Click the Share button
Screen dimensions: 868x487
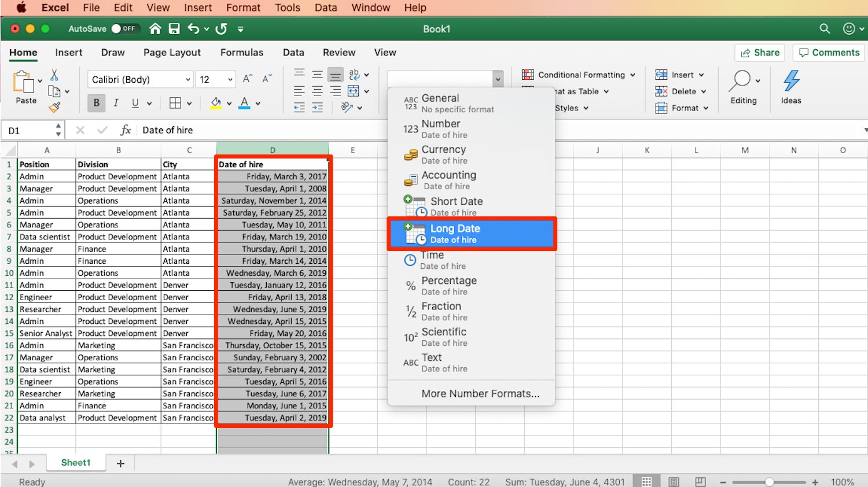pos(760,53)
